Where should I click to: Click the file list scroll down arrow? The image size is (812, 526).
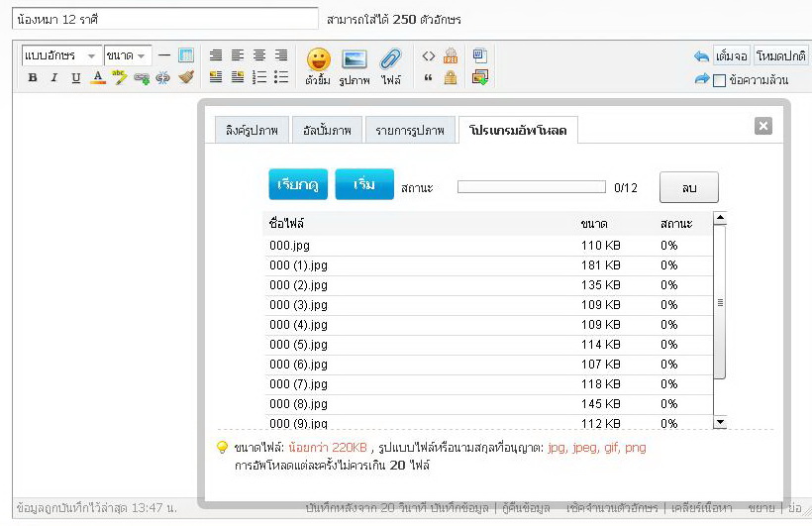720,422
